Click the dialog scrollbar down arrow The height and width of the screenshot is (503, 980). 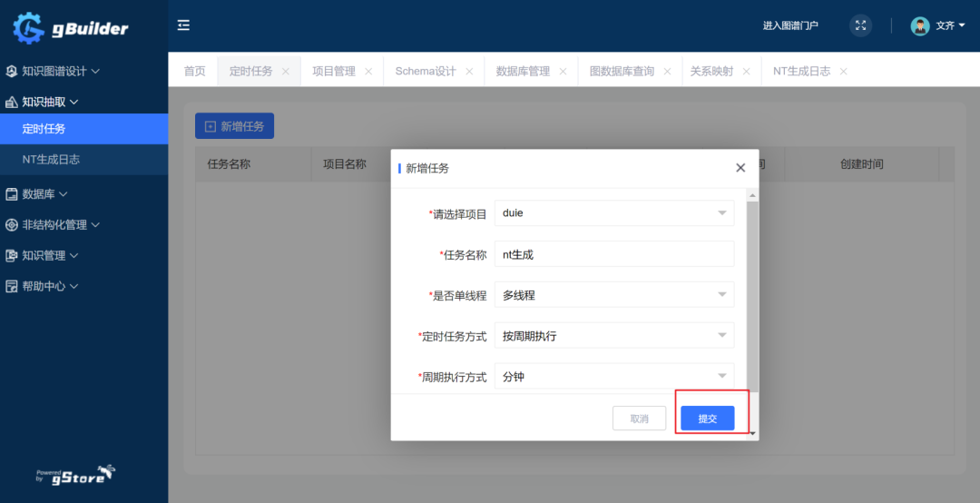point(752,433)
